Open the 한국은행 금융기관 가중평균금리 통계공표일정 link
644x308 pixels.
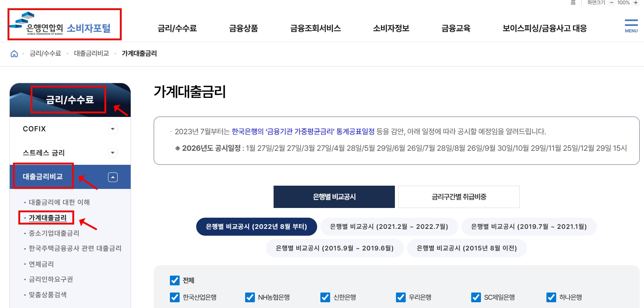click(303, 132)
